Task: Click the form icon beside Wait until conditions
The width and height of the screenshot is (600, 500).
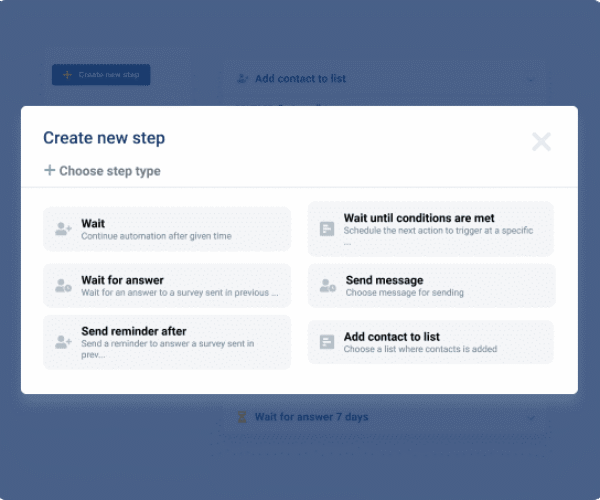Action: 327,229
